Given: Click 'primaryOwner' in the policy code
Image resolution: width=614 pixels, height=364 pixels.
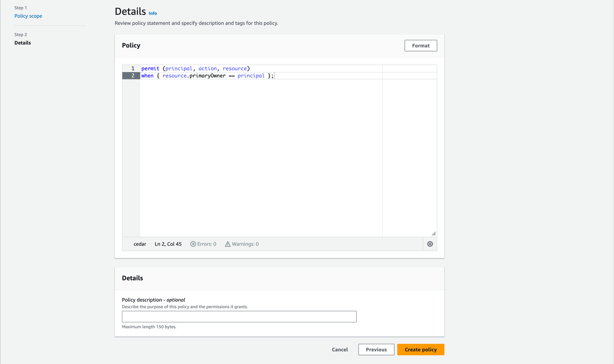Looking at the screenshot, I should tap(207, 76).
